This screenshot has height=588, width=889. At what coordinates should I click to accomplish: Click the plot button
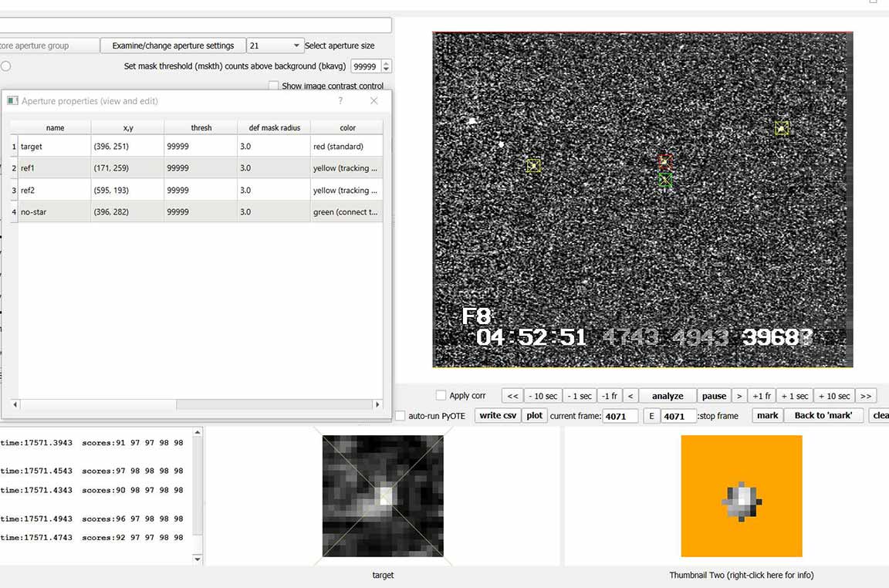(534, 416)
